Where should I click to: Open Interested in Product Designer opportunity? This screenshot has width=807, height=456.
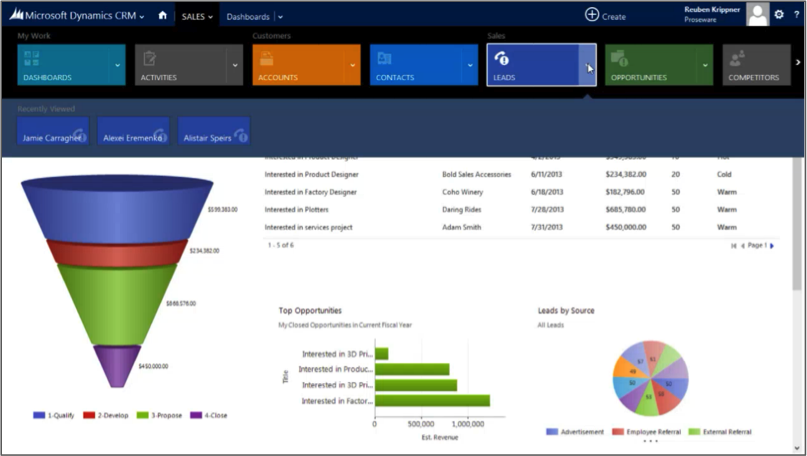point(311,174)
